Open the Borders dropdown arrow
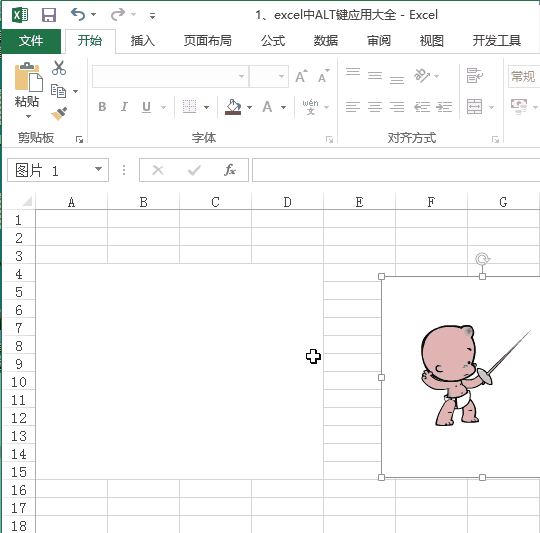Image resolution: width=540 pixels, height=533 pixels. [206, 107]
